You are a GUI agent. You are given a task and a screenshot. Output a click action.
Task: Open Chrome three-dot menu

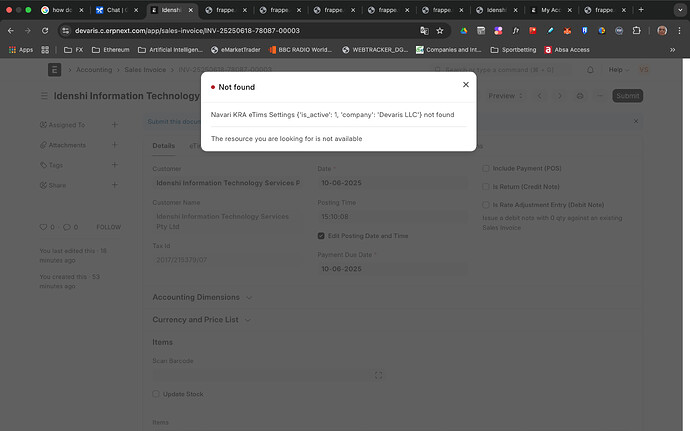679,30
